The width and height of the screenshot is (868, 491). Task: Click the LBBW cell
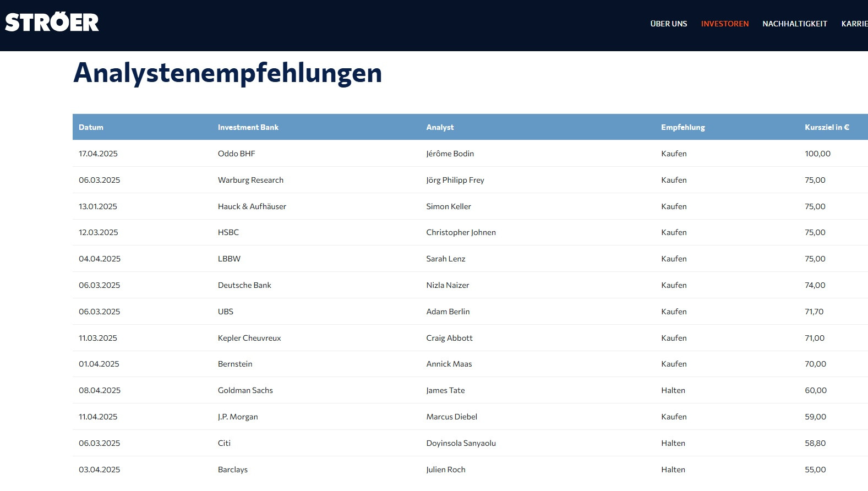click(229, 259)
